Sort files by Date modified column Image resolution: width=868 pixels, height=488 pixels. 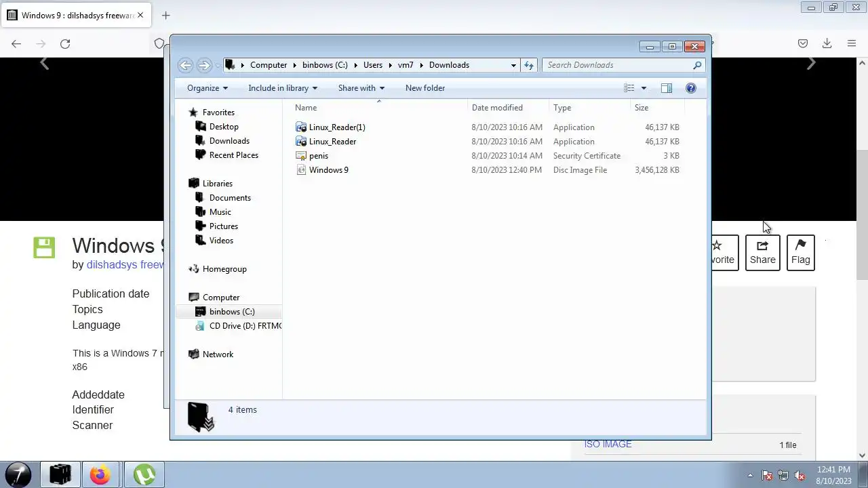[x=509, y=108]
